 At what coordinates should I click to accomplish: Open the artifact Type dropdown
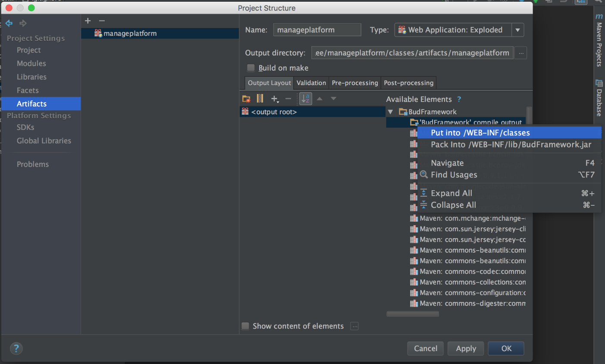click(x=517, y=30)
